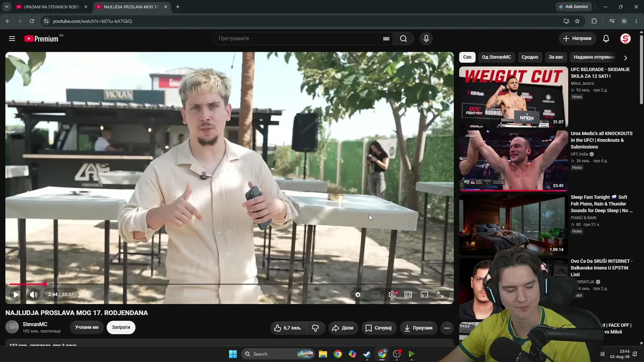Toggle autoplay switch in the player

click(358, 295)
